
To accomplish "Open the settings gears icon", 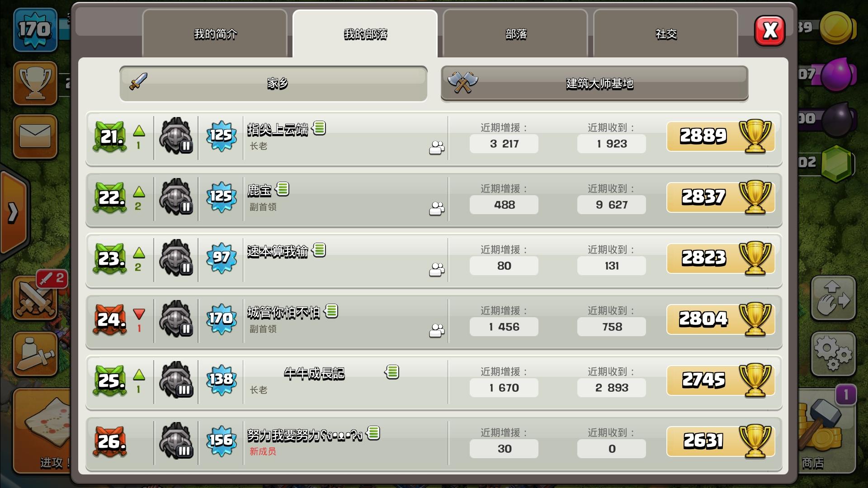I will click(833, 355).
